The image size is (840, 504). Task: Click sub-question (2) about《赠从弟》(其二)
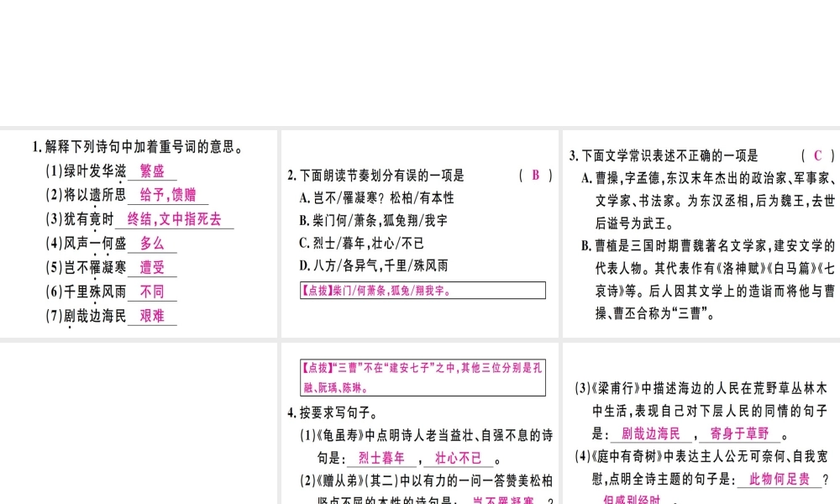(x=427, y=489)
